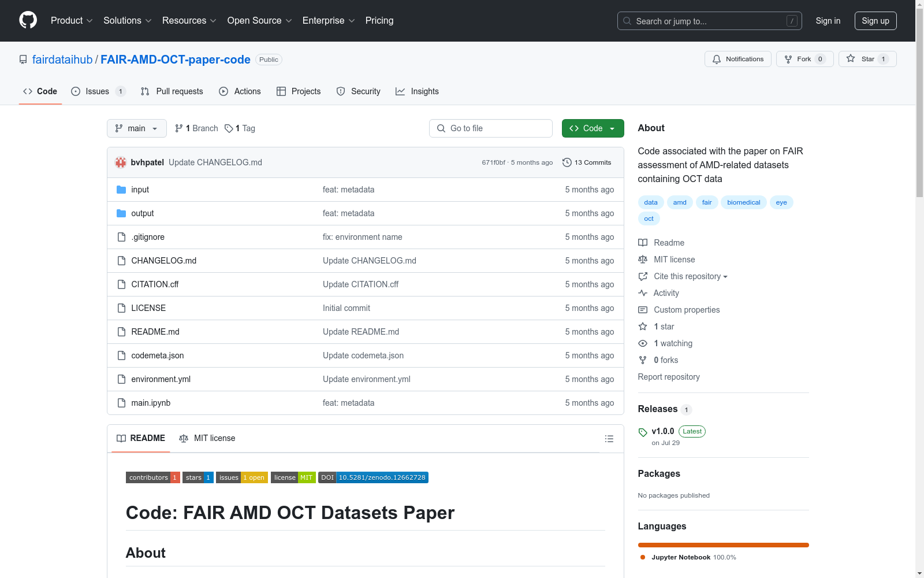Click the Go to file search field
Screen dimensions: 924x578
(x=490, y=128)
